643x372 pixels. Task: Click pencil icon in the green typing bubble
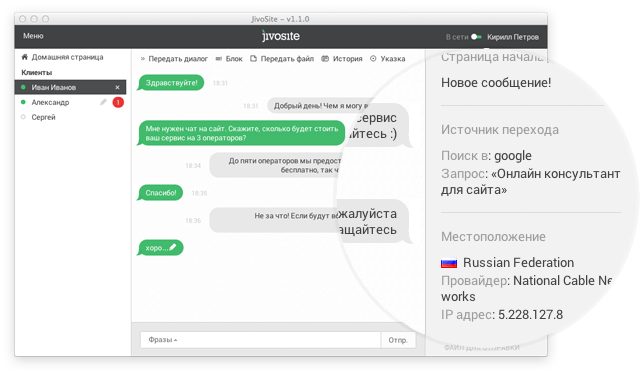tap(173, 247)
